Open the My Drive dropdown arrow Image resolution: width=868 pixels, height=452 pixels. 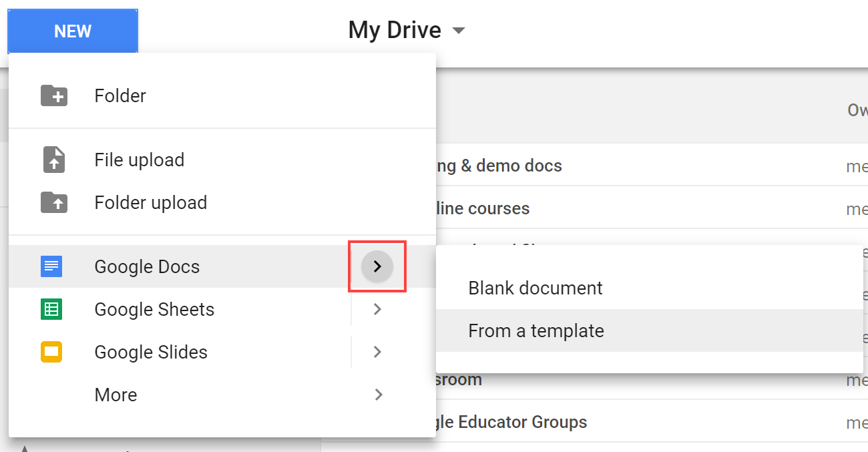(x=459, y=30)
